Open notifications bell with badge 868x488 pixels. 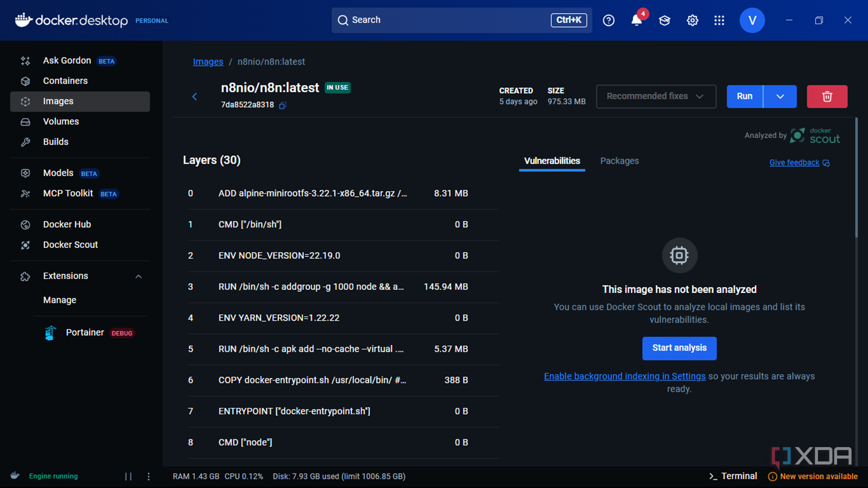[x=637, y=20]
